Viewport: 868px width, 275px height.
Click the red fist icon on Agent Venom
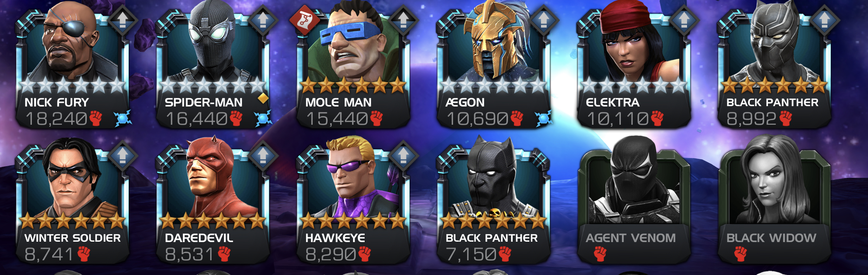click(600, 254)
